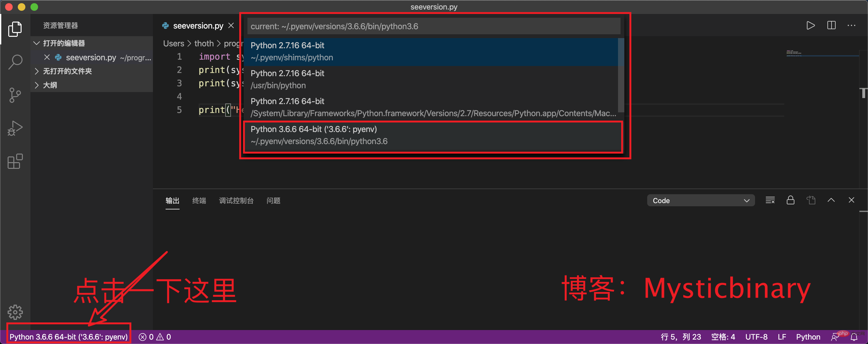Click the 资源管理器 explorer title
This screenshot has height=344, width=868.
tap(60, 26)
